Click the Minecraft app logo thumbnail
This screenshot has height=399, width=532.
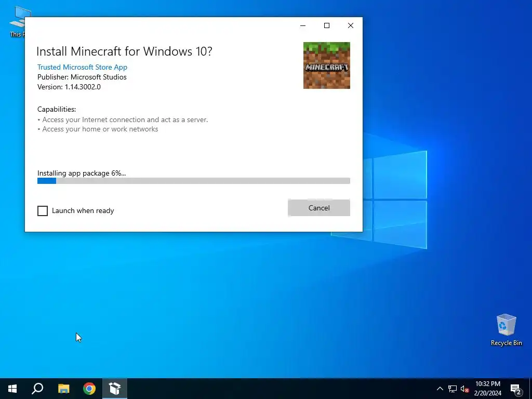(326, 65)
